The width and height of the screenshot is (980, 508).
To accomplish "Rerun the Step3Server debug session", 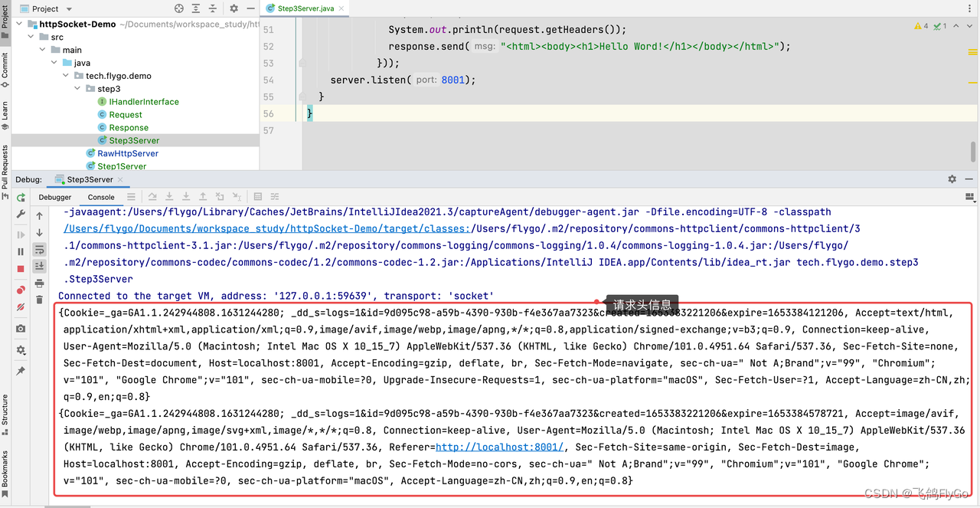I will coord(21,197).
